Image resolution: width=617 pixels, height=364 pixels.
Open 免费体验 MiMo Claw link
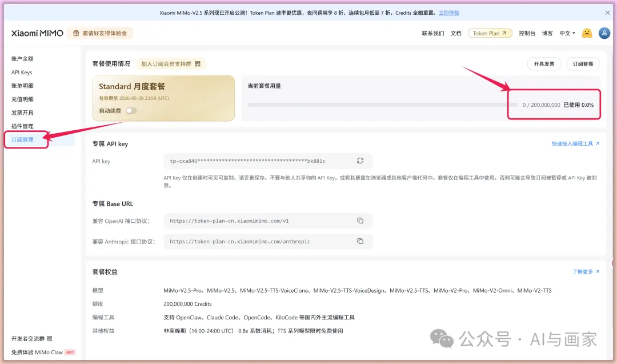(x=37, y=352)
